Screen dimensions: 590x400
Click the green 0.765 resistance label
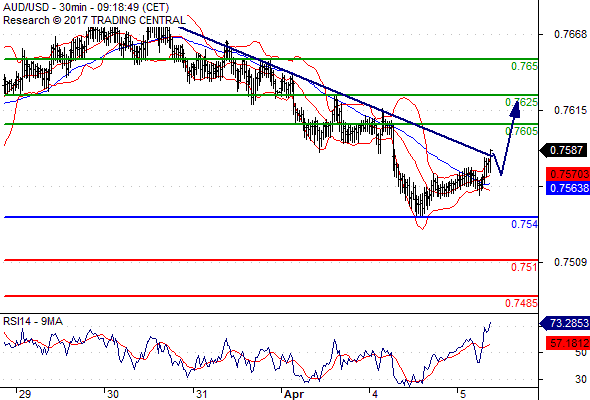pyautogui.click(x=524, y=66)
